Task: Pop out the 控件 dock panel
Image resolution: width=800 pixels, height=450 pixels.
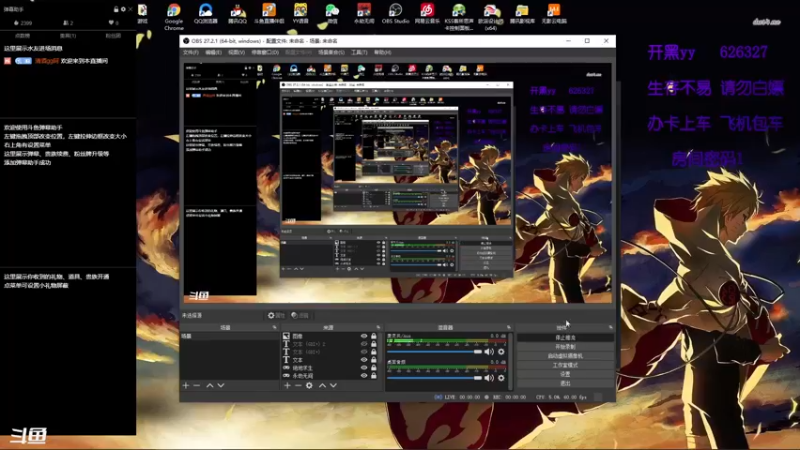Action: pos(611,327)
